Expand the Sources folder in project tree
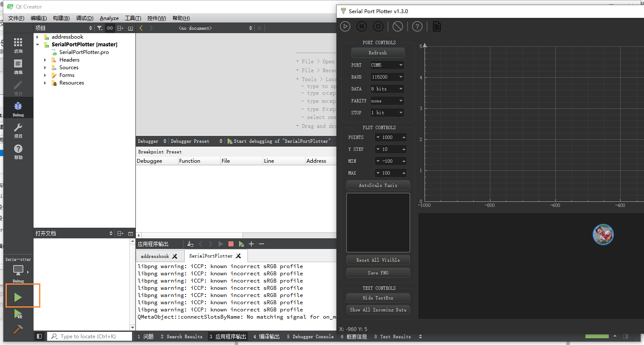The height and width of the screenshot is (345, 644). coord(45,67)
